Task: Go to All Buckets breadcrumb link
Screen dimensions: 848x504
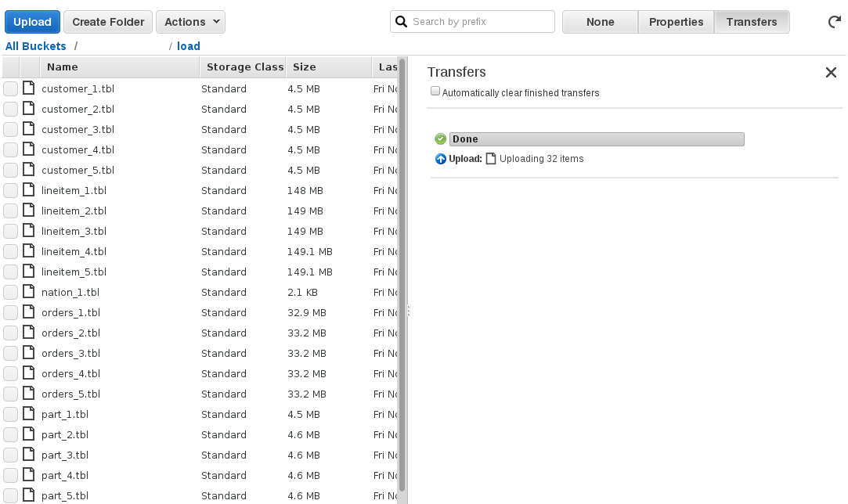Action: point(35,46)
